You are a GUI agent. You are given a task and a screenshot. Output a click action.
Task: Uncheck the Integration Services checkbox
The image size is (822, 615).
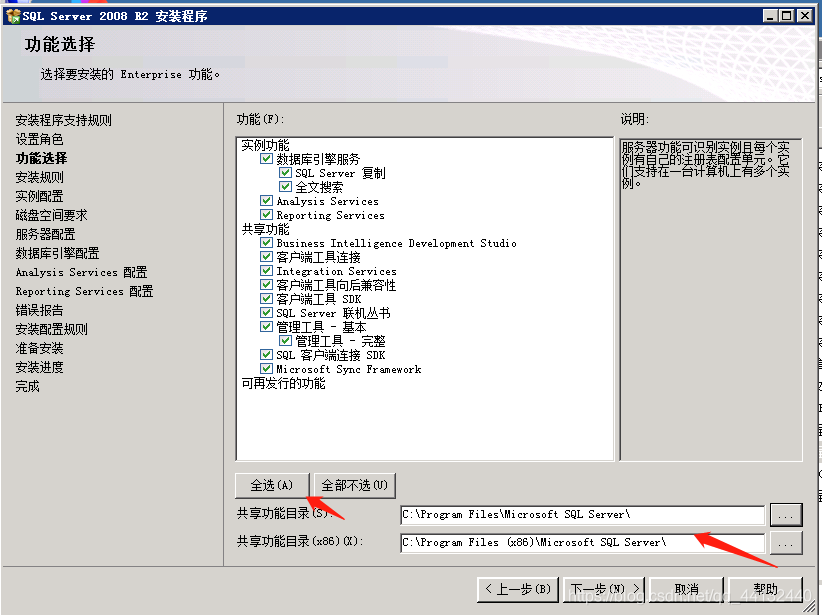(x=266, y=271)
